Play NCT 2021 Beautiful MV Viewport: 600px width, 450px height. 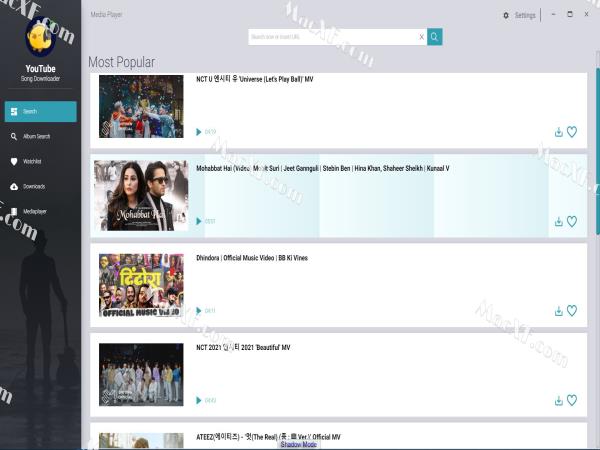click(x=199, y=400)
